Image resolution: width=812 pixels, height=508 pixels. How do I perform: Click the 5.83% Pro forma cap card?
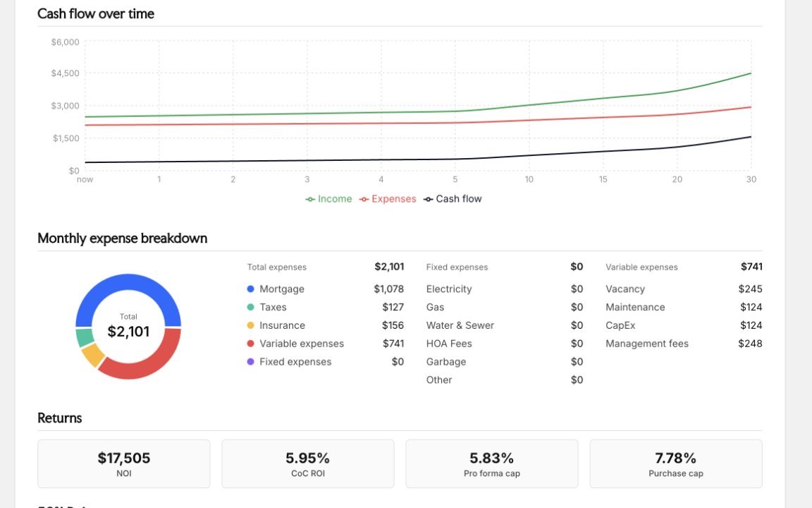coord(492,464)
